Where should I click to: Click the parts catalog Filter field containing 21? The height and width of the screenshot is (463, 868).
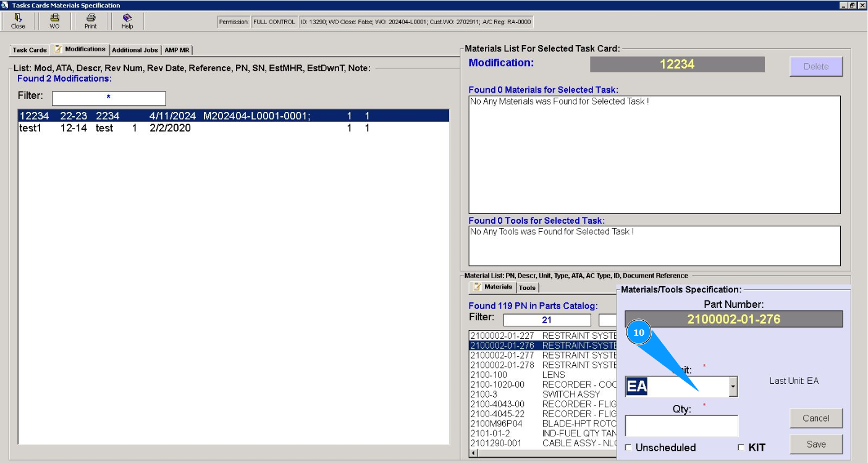[547, 320]
